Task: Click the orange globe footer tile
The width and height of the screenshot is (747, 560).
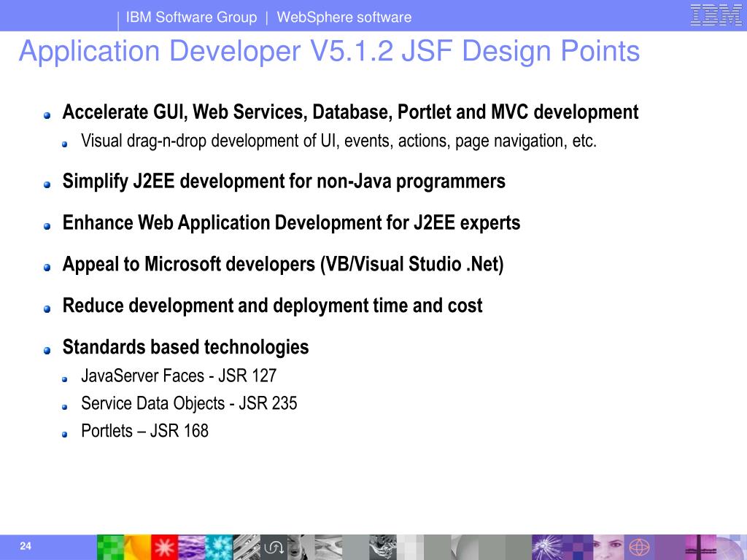Action: 639,547
